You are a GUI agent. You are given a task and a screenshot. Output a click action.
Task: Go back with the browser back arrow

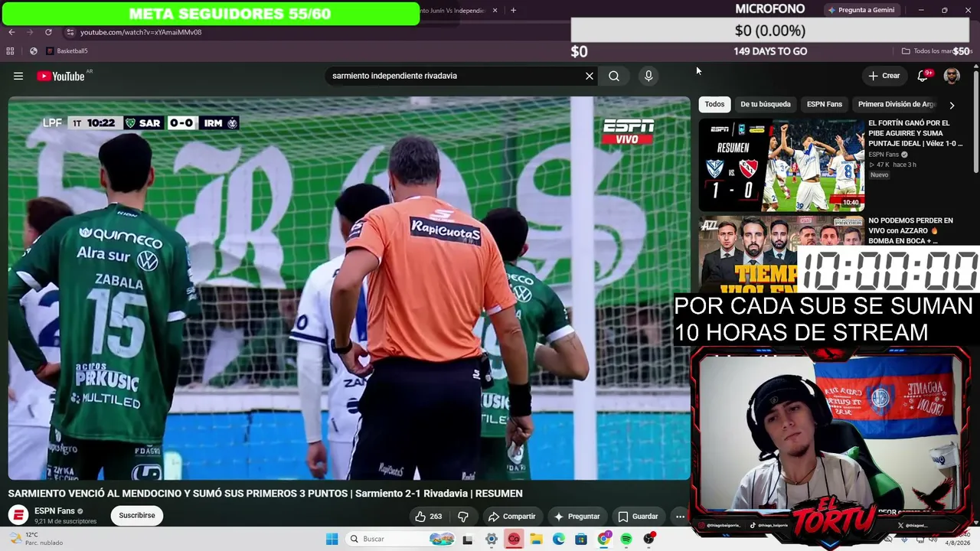click(x=11, y=32)
